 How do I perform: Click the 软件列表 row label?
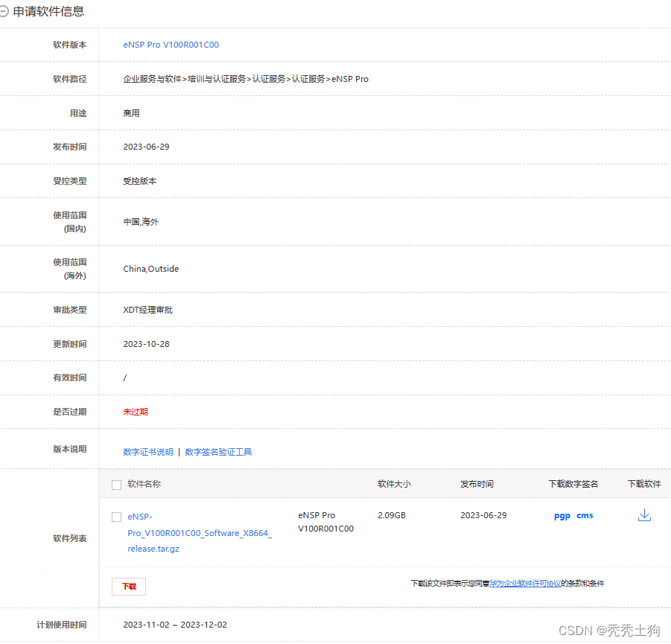click(x=70, y=539)
